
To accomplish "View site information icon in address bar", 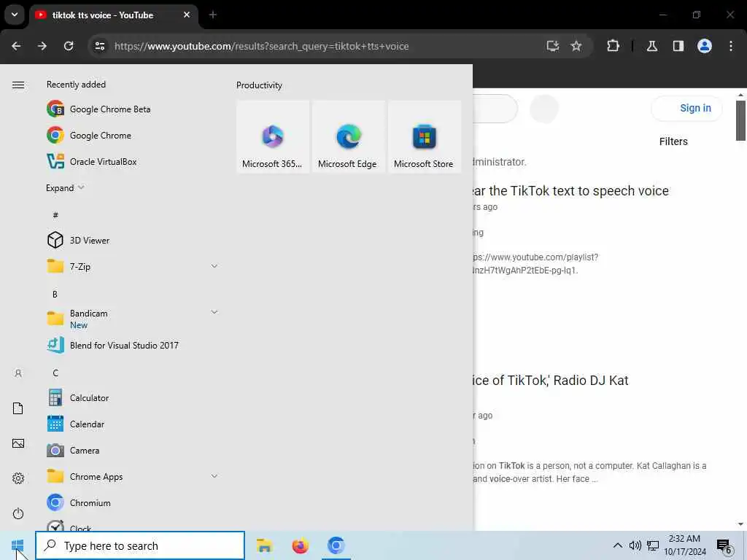I will [x=99, y=46].
